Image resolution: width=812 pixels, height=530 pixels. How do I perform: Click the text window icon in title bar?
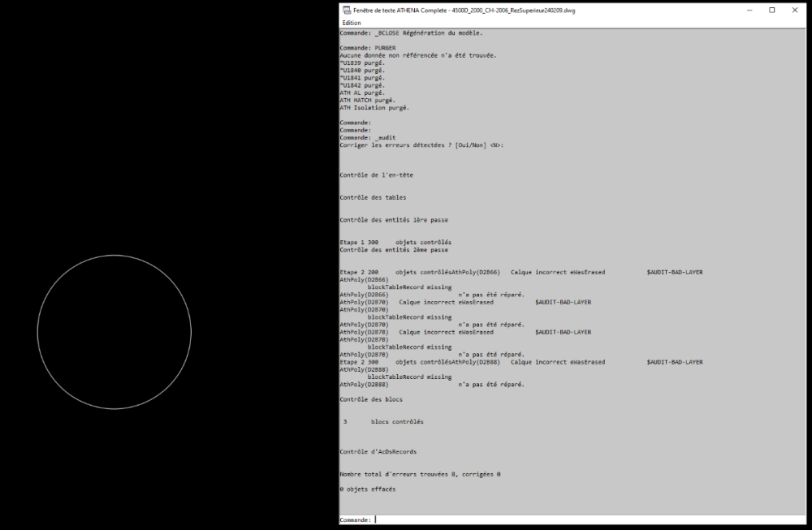click(x=347, y=11)
